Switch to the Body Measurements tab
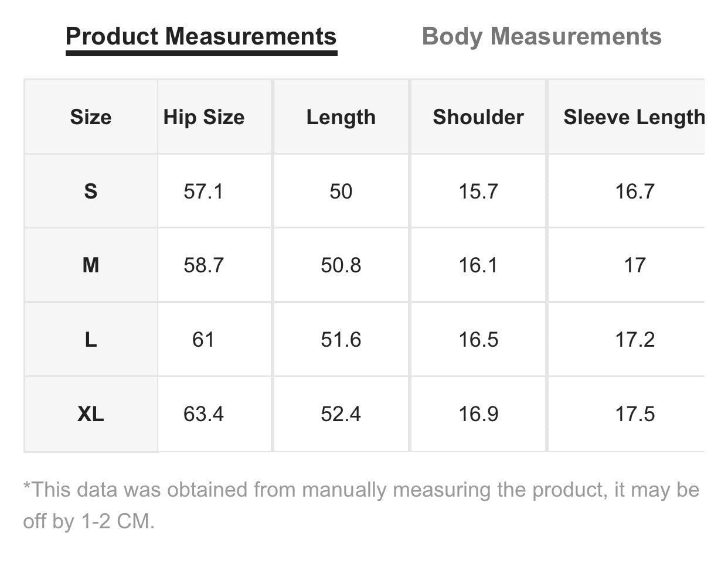The image size is (728, 564). click(542, 36)
